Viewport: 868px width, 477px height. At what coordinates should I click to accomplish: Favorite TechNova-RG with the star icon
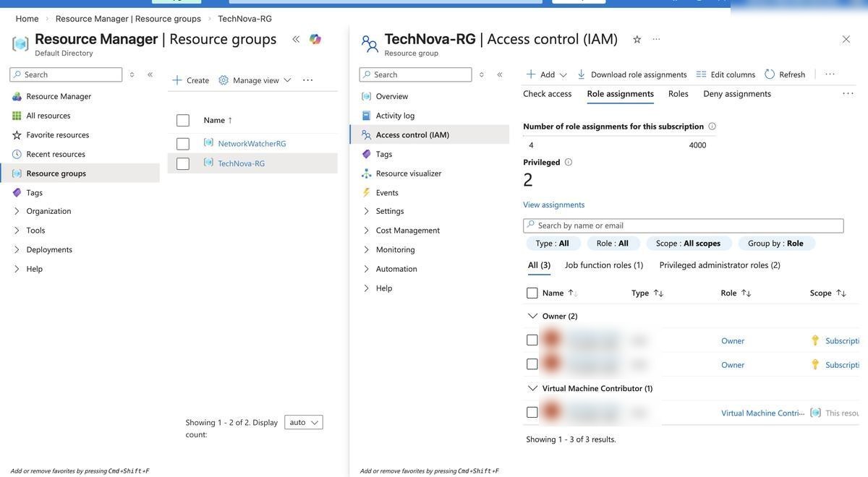point(637,39)
